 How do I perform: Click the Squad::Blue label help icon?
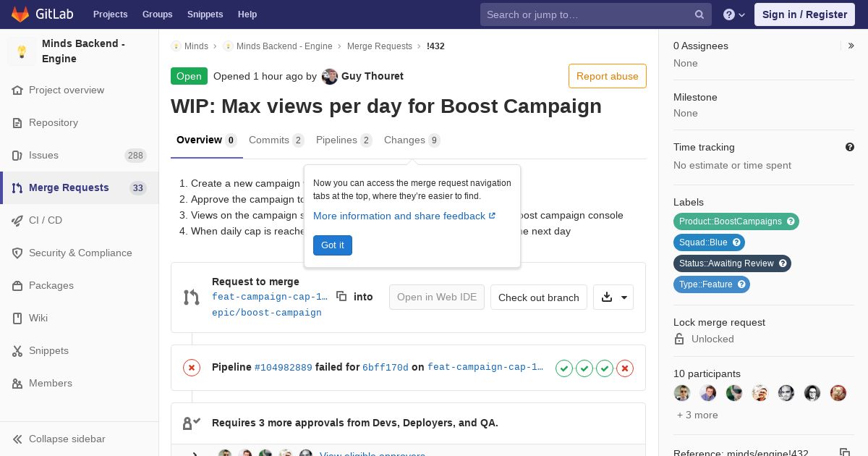coord(736,242)
